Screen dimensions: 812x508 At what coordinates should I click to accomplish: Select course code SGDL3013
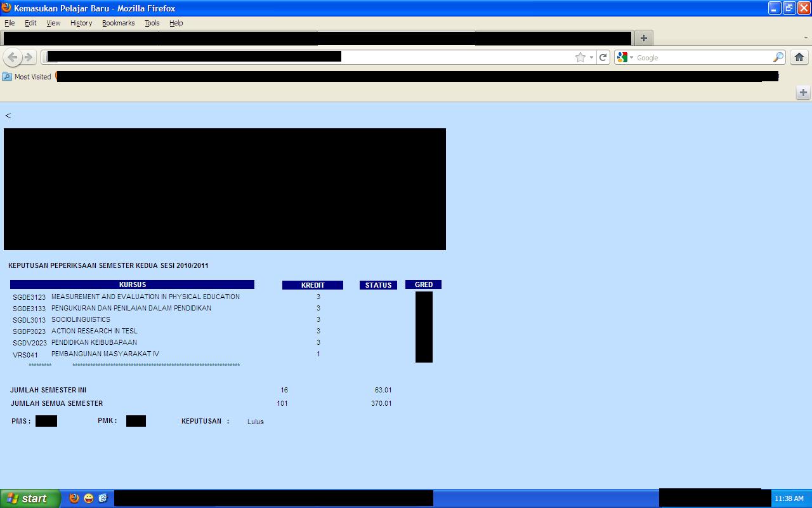tap(29, 320)
